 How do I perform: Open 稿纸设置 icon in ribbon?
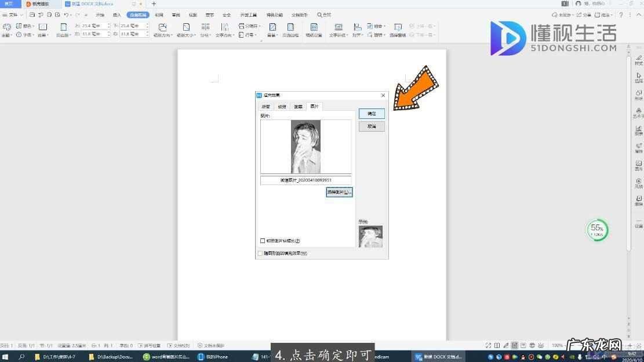pos(314,30)
